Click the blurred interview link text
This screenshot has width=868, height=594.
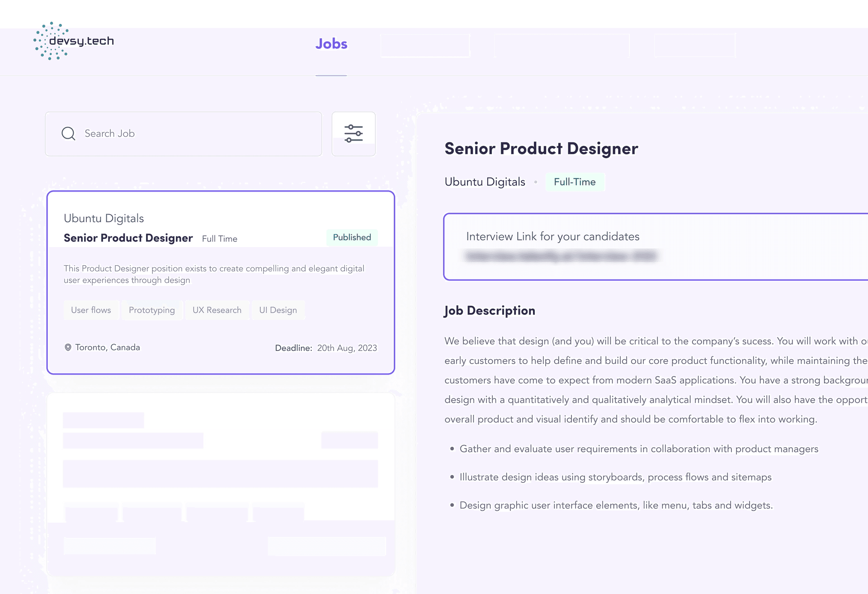click(x=561, y=257)
